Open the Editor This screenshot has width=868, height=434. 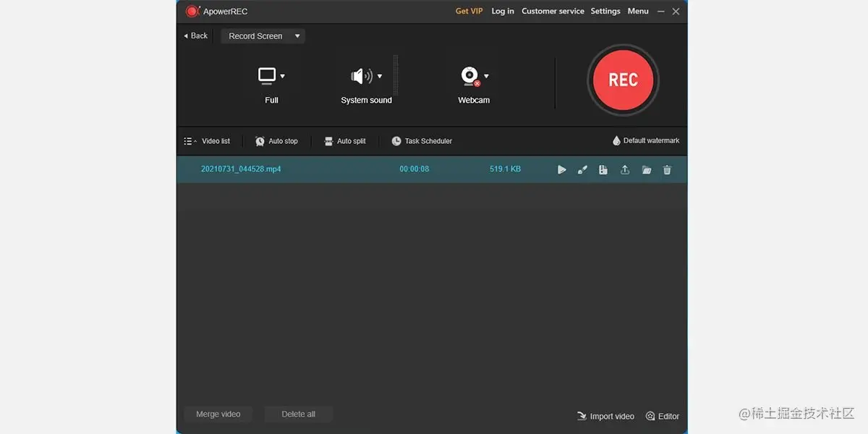click(663, 417)
